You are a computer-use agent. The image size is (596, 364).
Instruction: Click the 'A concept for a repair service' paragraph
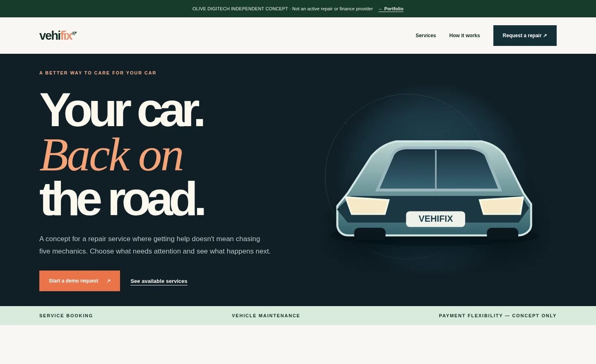[x=155, y=245]
